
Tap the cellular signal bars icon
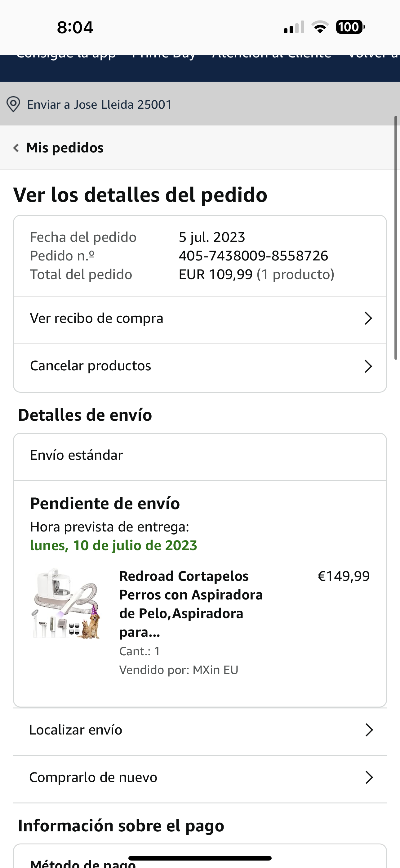click(x=294, y=27)
